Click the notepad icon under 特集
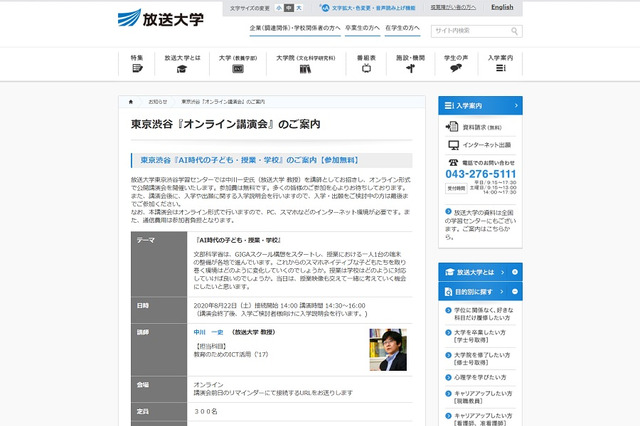This screenshot has height=426, width=640. pyautogui.click(x=137, y=68)
